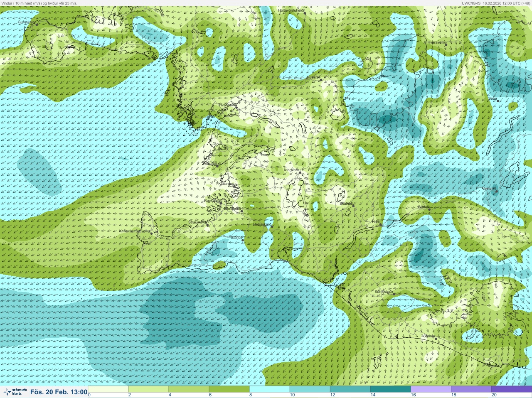Click the Þingvellir station label
Screen dimensions: 532x398
[x=291, y=170]
